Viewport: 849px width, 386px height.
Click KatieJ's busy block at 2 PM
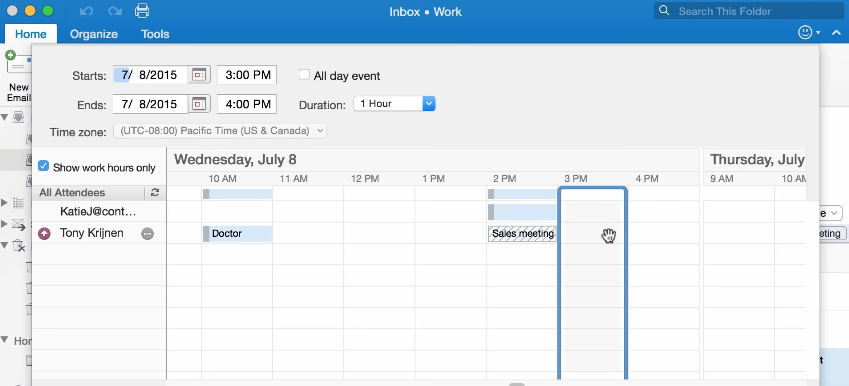click(522, 212)
